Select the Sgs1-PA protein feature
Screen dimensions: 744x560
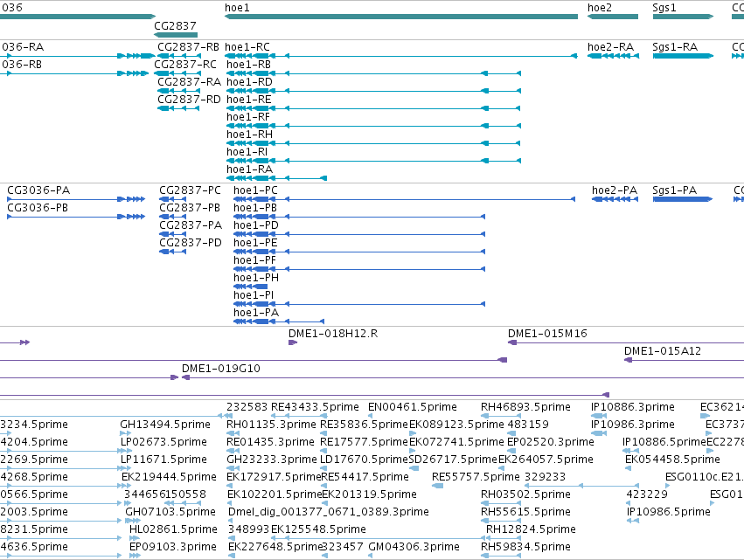[x=683, y=199]
